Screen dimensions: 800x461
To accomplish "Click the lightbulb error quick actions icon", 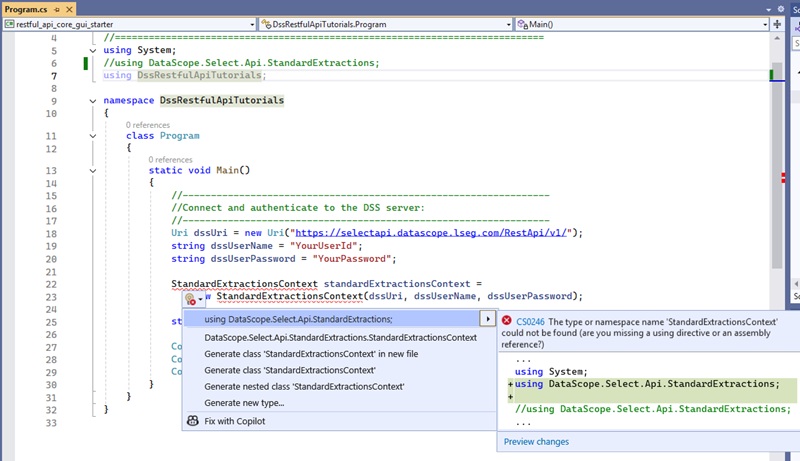I will [191, 298].
